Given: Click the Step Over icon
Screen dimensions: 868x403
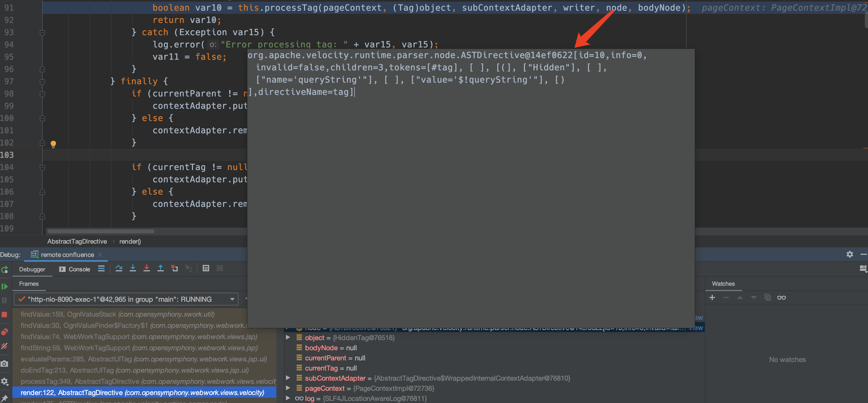Looking at the screenshot, I should coord(119,268).
